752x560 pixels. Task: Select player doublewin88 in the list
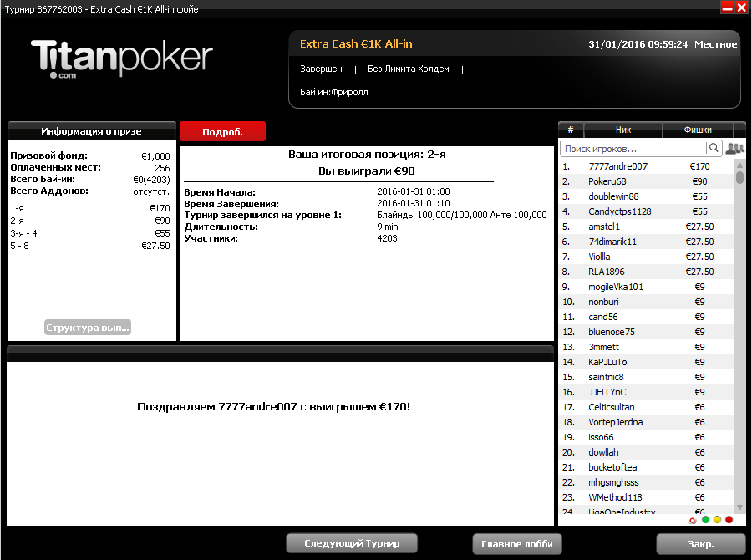coord(646,196)
